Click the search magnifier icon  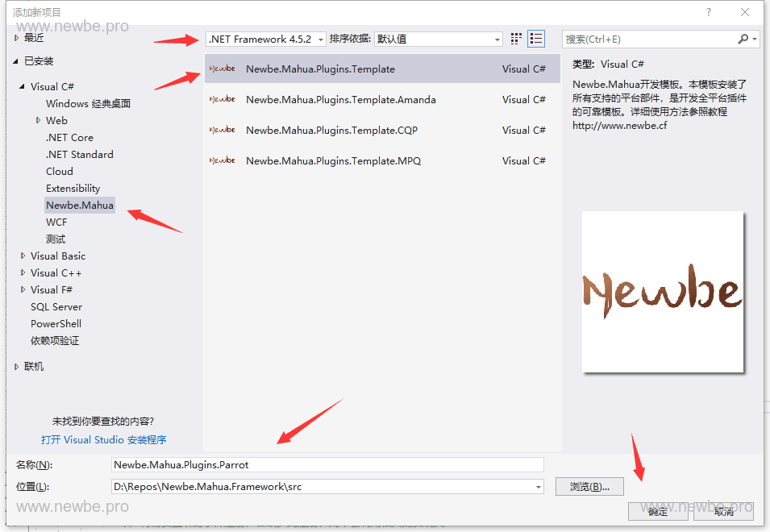(743, 39)
